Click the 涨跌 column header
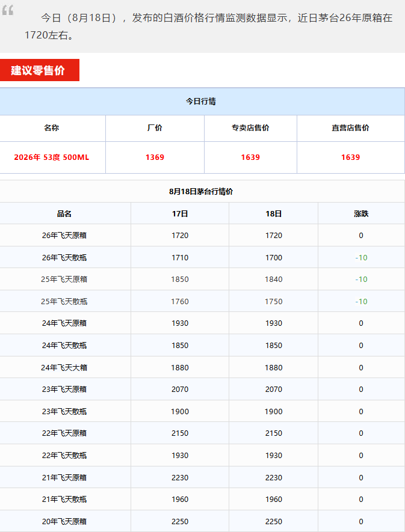Image resolution: width=405 pixels, height=532 pixels. click(x=361, y=214)
